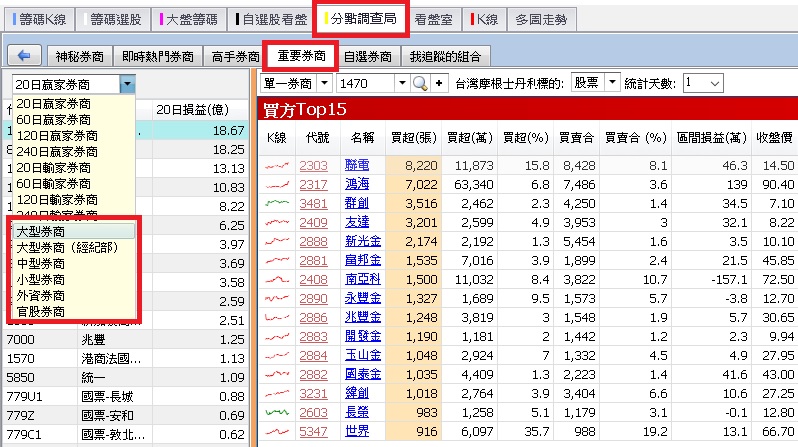The width and height of the screenshot is (798, 447).
Task: Click the plus add icon beside search
Action: click(439, 83)
